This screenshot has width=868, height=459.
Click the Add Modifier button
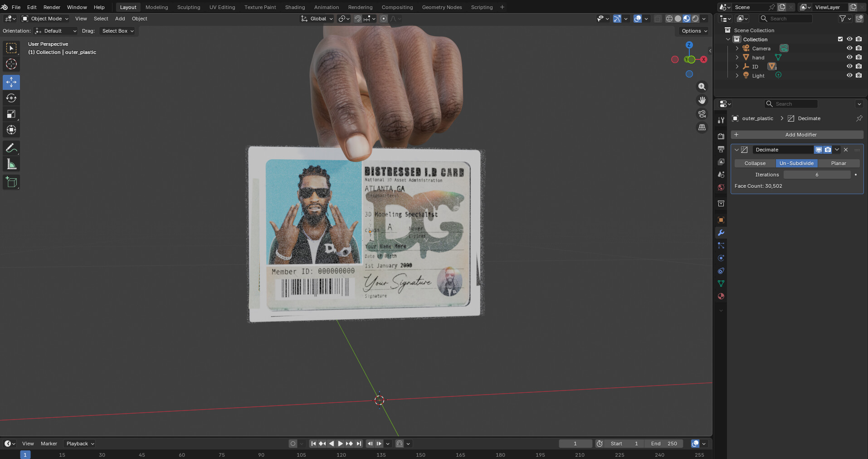click(x=797, y=135)
